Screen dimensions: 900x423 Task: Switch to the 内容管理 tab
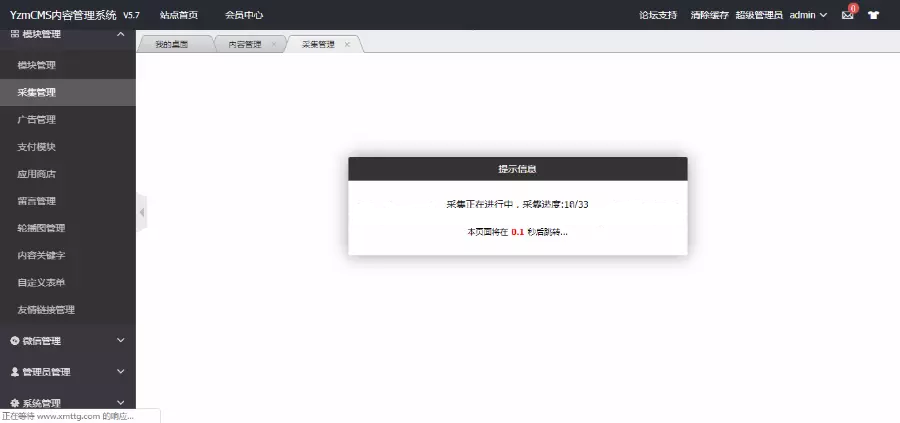click(245, 44)
